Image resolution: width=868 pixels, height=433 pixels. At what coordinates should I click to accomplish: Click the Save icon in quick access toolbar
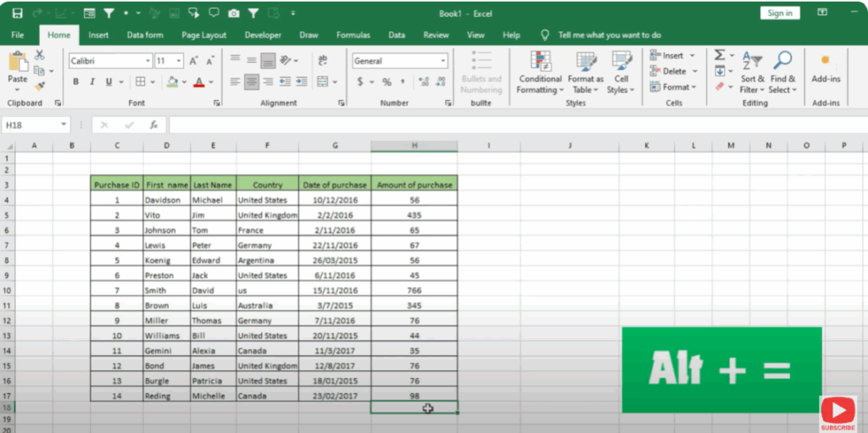tap(17, 14)
